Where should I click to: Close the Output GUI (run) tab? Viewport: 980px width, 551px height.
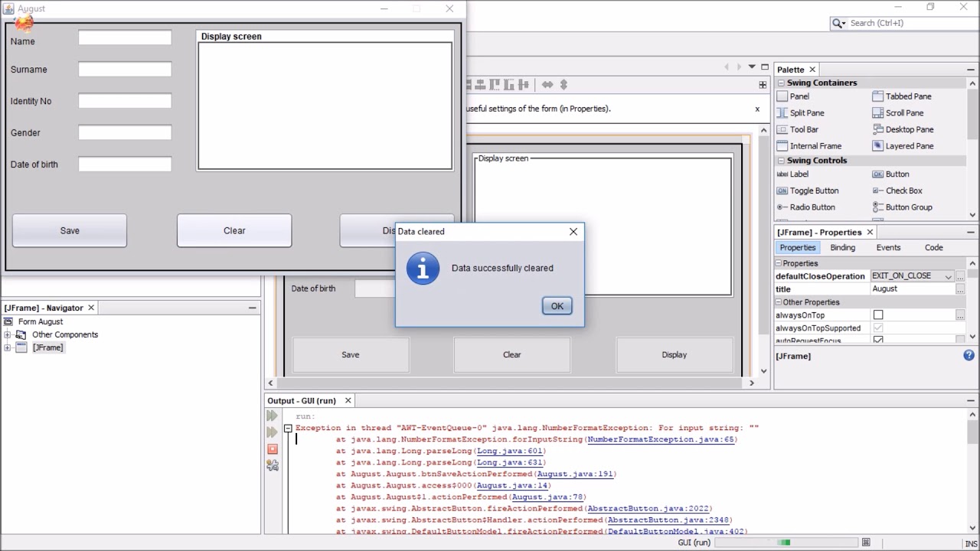[348, 400]
